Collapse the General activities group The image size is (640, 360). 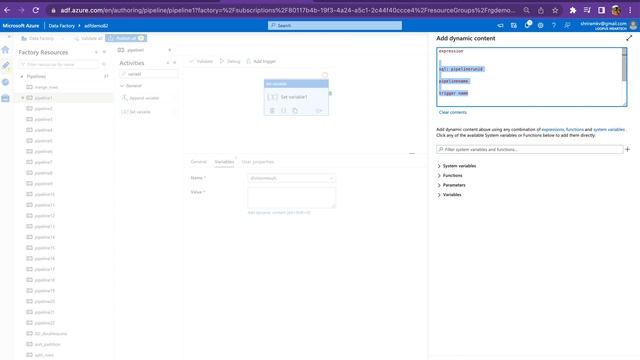click(122, 86)
